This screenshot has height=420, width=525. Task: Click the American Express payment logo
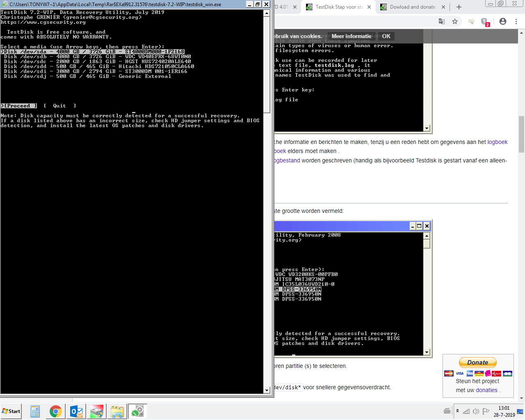(469, 373)
